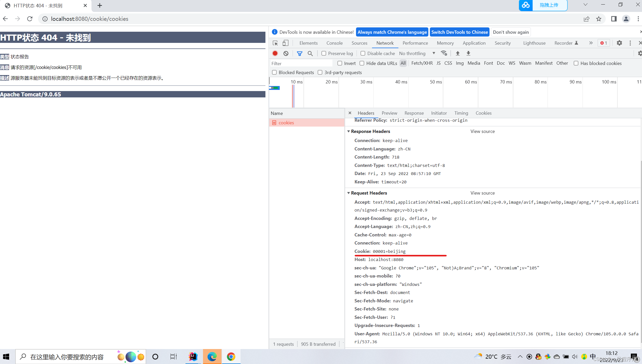The width and height of the screenshot is (642, 364).
Task: Enable the Preserve log checkbox
Action: (324, 53)
